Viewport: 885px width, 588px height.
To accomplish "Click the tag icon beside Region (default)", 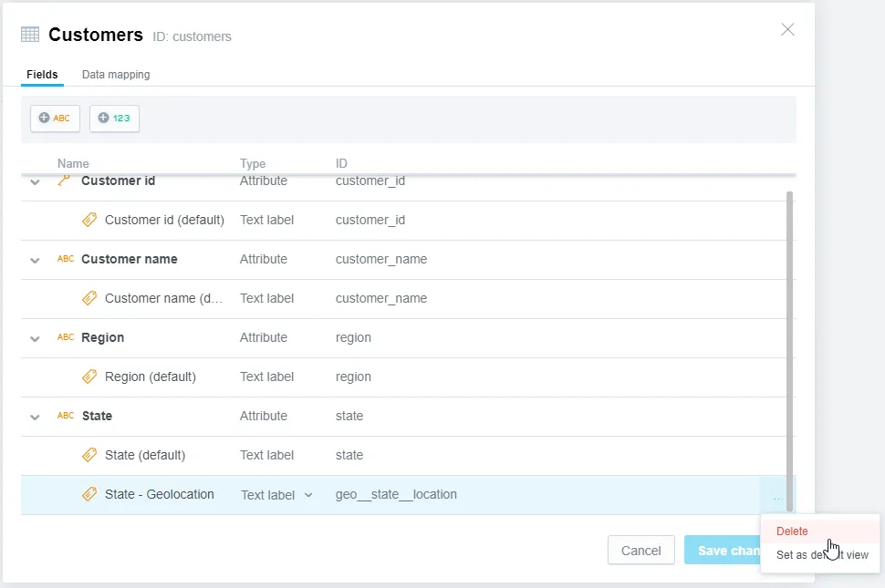I will tap(88, 377).
